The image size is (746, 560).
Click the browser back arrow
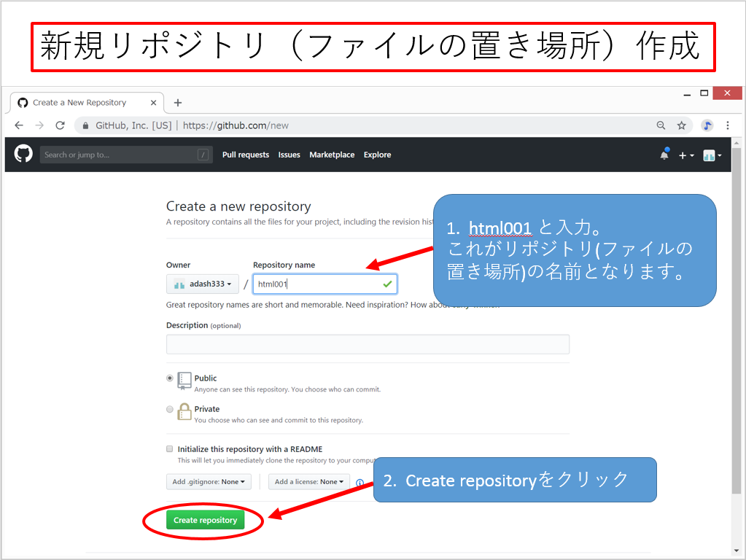coord(19,125)
